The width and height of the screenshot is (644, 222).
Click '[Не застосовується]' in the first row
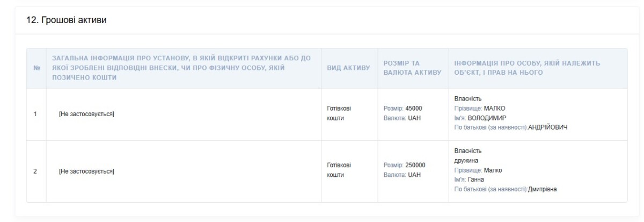(87, 114)
